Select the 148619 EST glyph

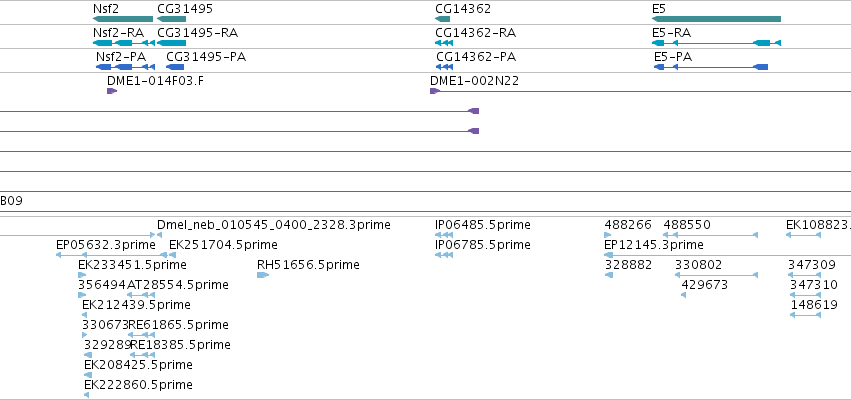[805, 315]
